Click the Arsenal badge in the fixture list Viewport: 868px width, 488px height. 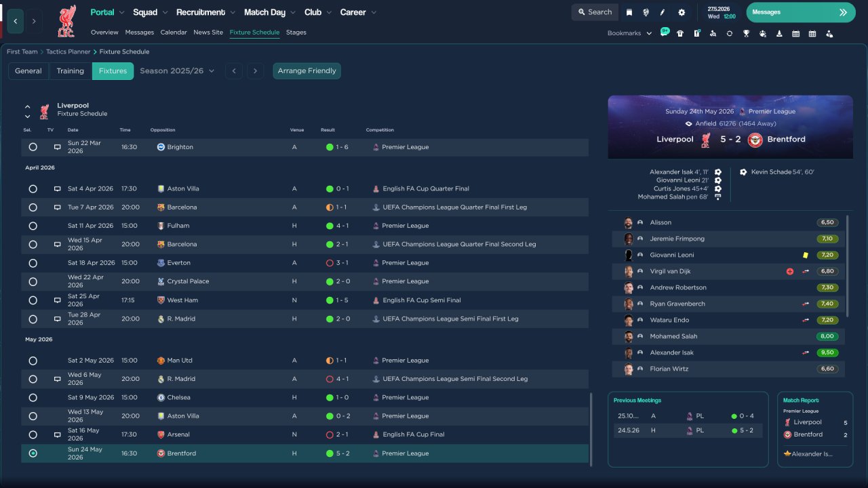[161, 434]
